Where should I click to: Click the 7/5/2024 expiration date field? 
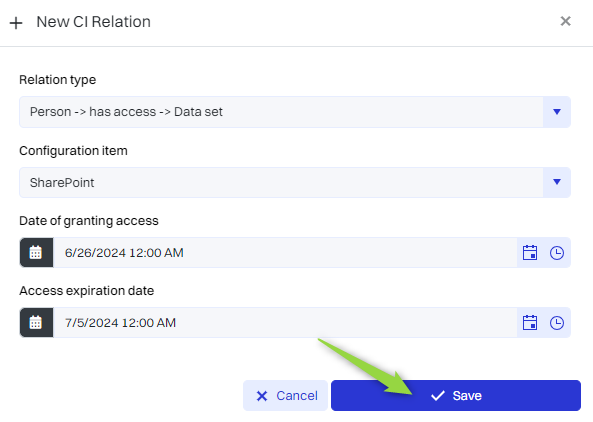pyautogui.click(x=285, y=323)
